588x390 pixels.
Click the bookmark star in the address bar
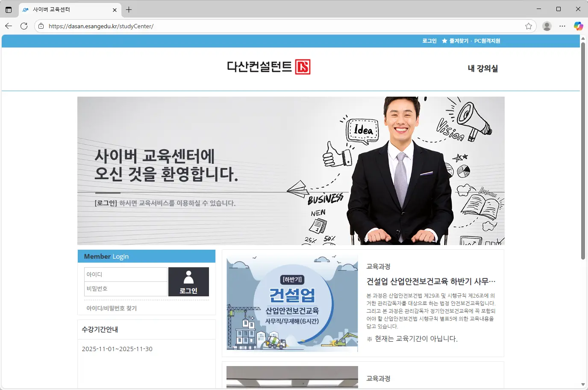(529, 26)
